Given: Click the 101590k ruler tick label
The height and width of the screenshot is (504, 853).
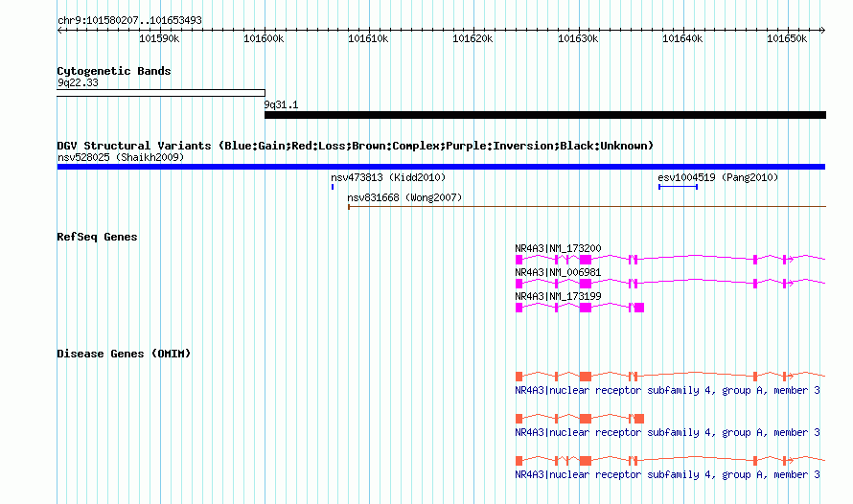Looking at the screenshot, I should point(159,38).
